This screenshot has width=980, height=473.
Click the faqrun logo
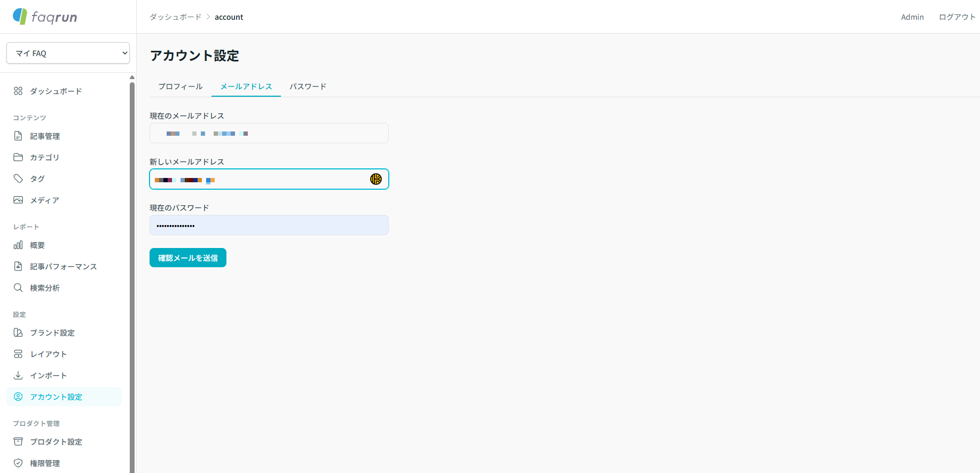pyautogui.click(x=45, y=17)
